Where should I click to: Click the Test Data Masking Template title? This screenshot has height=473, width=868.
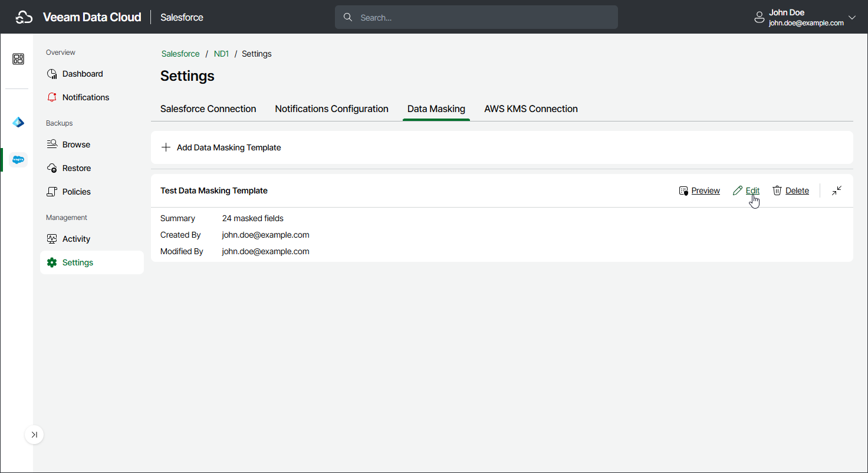(x=214, y=190)
